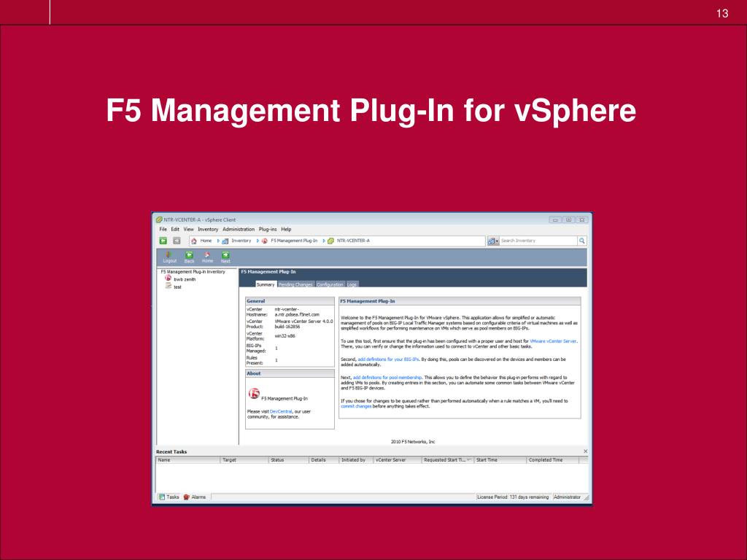Click Administrator in status bar
Viewport: 747px width, 560px height.
tap(567, 497)
